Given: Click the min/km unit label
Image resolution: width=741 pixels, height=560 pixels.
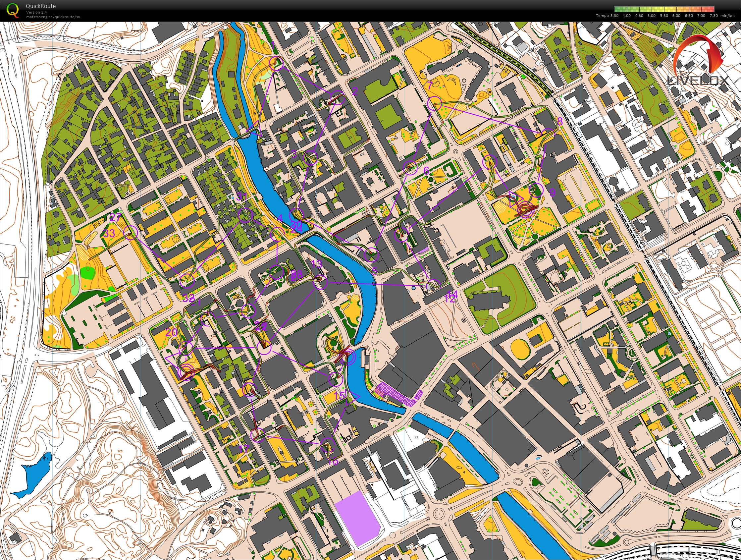Looking at the screenshot, I should coord(728,16).
